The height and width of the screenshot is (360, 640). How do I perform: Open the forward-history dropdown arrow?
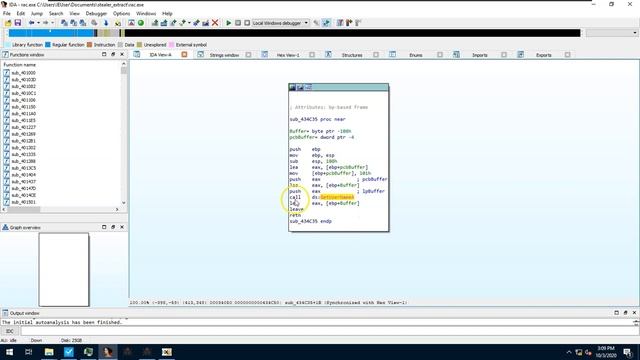52,23
